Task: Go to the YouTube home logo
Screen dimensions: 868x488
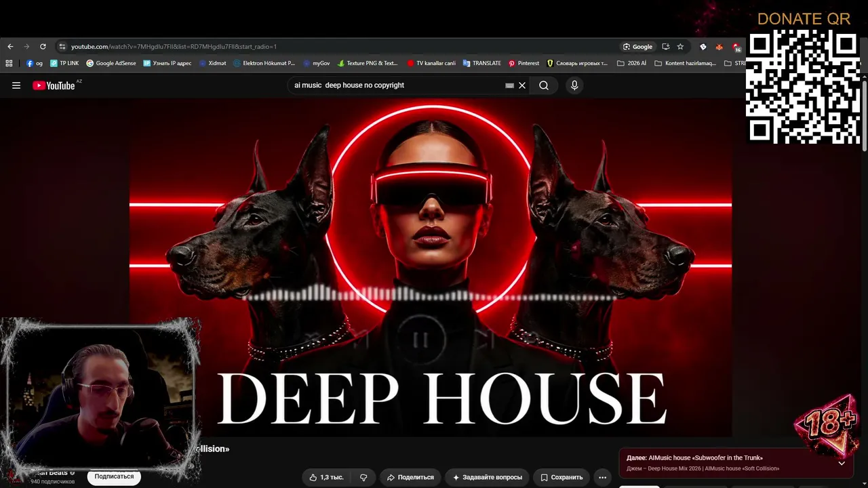Action: coord(54,85)
